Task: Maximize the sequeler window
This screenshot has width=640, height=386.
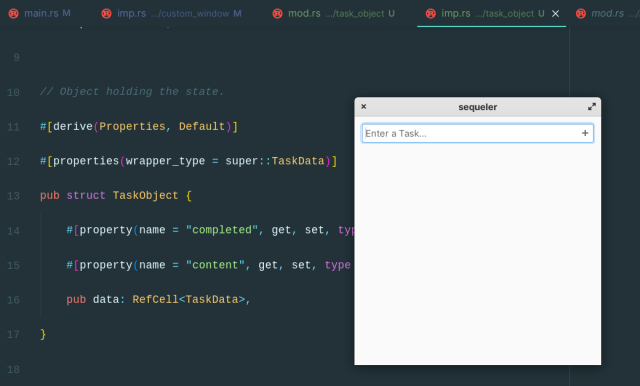Action: point(592,106)
